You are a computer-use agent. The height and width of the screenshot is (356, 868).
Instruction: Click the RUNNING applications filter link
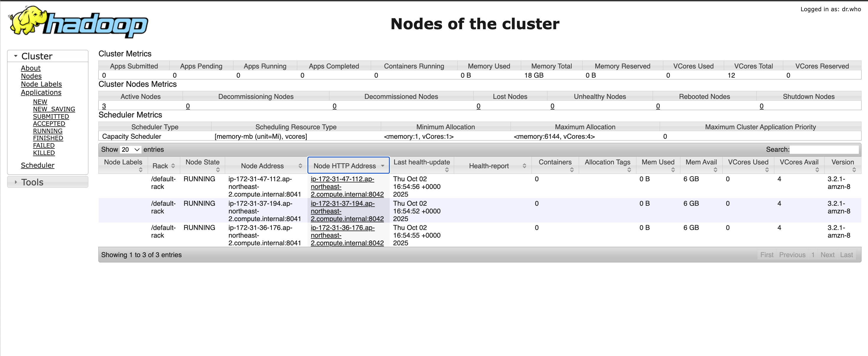pyautogui.click(x=48, y=131)
